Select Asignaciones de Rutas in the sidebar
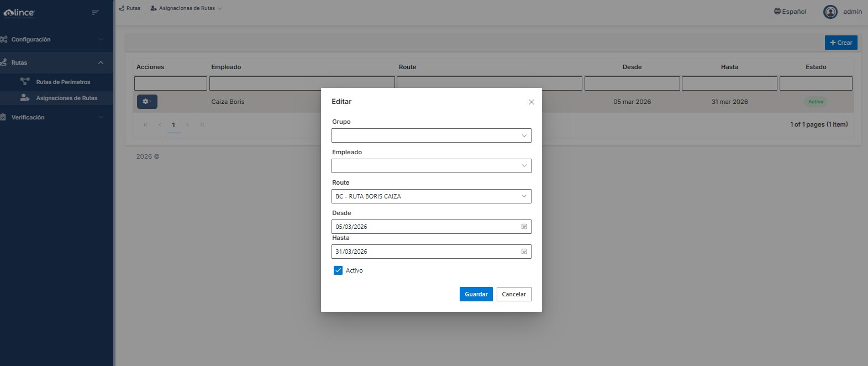868x366 pixels. point(66,98)
